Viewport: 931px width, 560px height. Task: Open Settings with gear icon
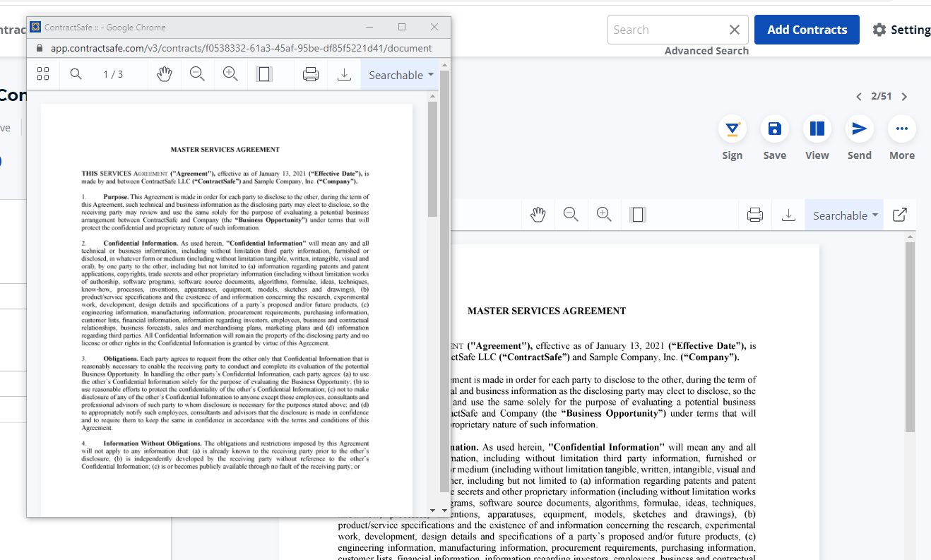tap(879, 30)
